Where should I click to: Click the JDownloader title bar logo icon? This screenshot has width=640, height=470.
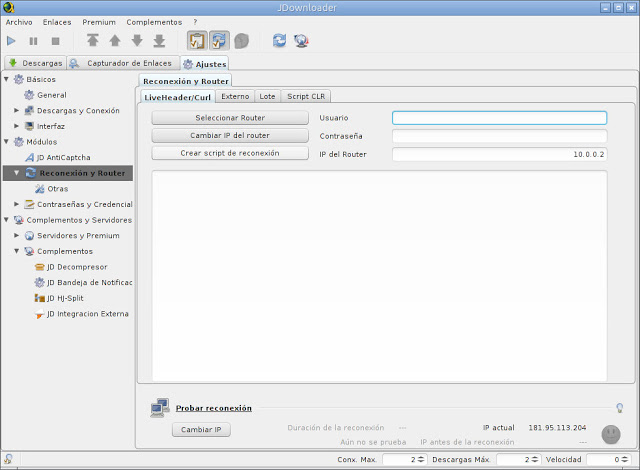(8, 7)
